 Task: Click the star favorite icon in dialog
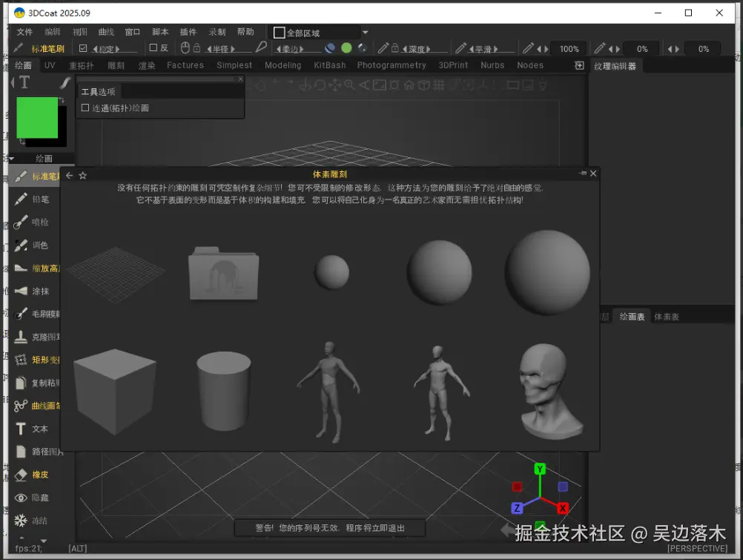(83, 176)
